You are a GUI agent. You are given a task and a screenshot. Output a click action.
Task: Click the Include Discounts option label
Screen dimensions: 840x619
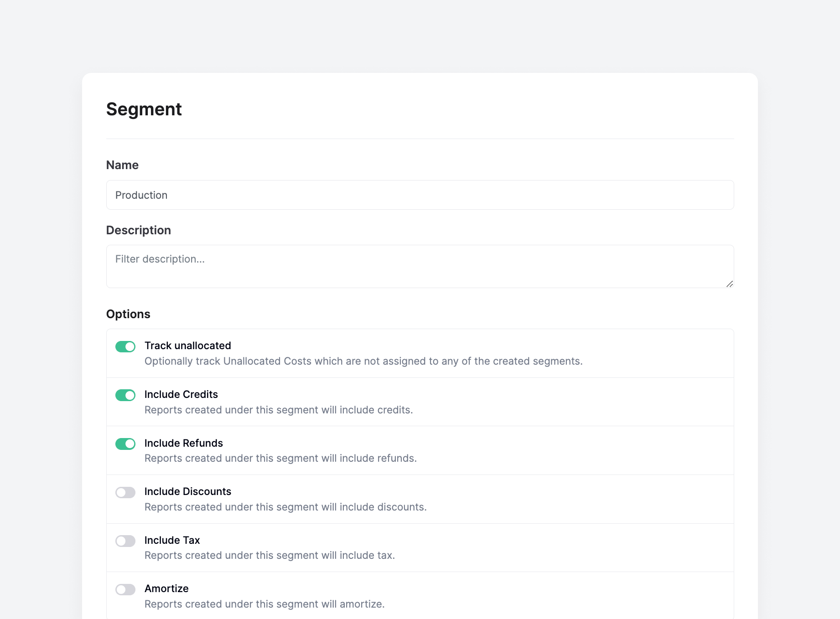(x=188, y=491)
